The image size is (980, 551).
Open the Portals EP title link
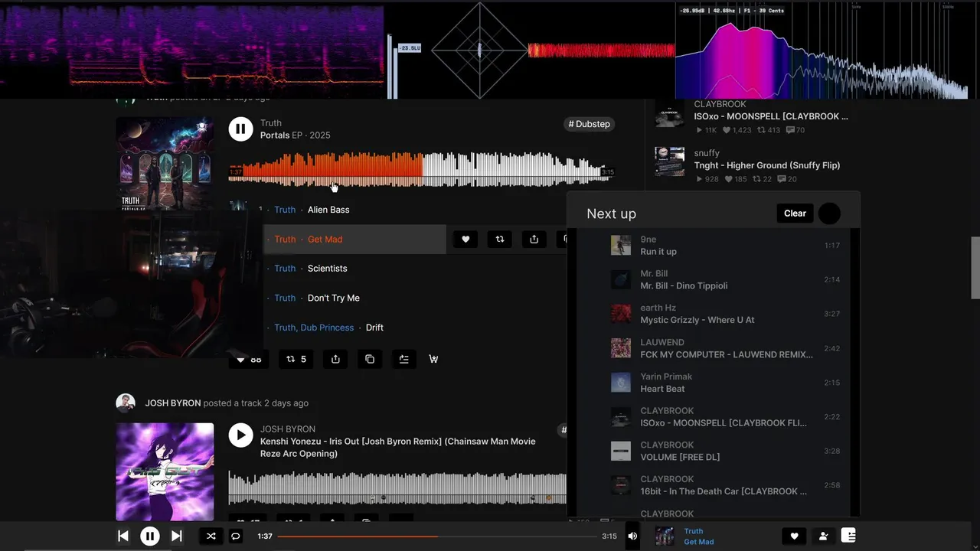(275, 135)
